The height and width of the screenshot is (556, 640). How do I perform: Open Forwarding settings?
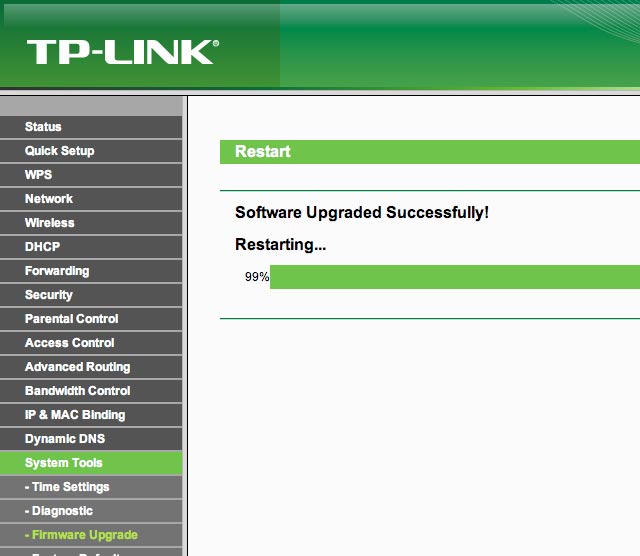point(57,271)
